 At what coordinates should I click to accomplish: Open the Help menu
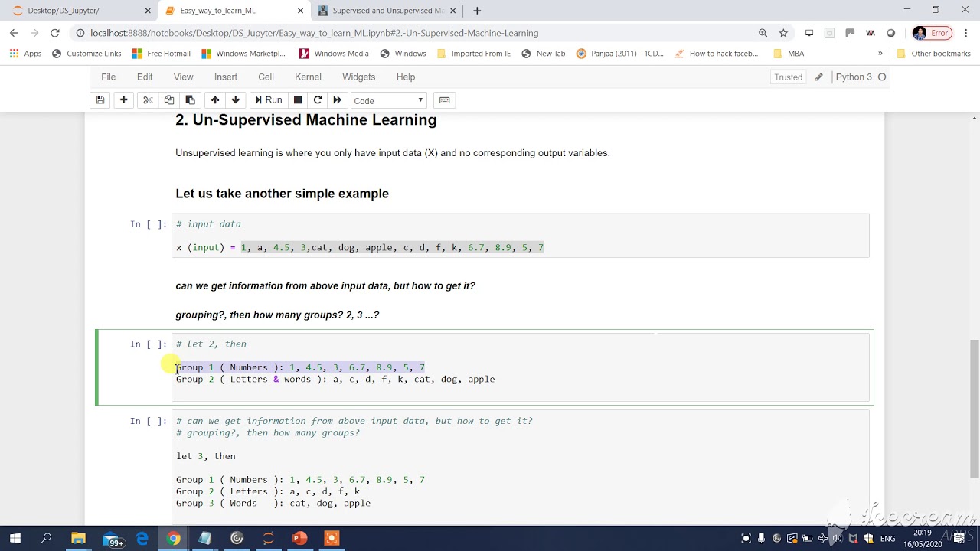click(406, 77)
